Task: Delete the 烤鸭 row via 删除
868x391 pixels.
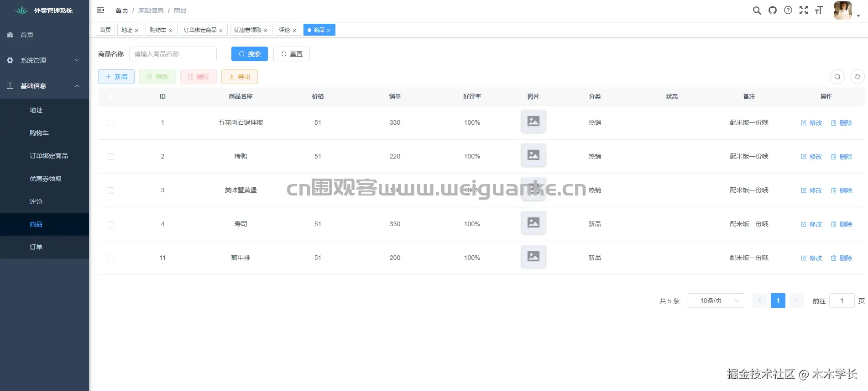Action: (841, 157)
